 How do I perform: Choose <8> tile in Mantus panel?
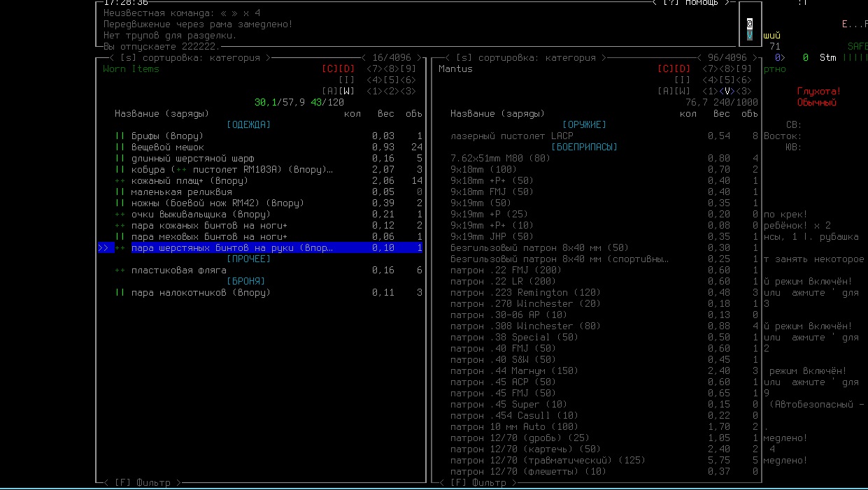(727, 69)
